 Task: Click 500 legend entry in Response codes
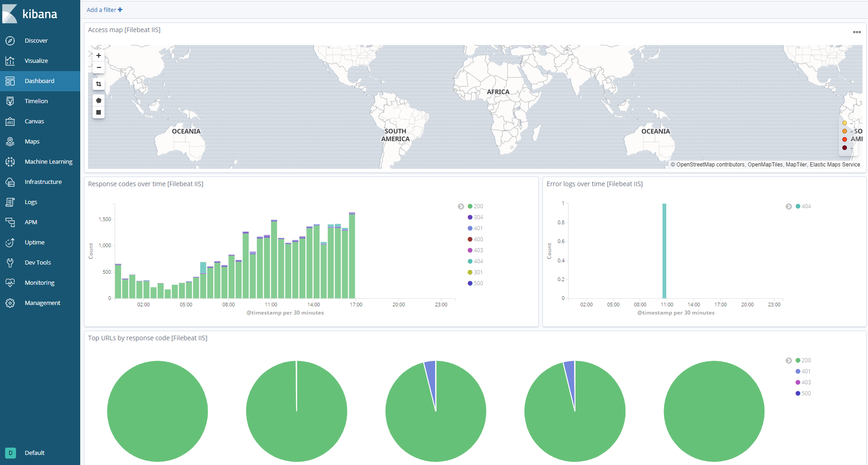tap(475, 283)
